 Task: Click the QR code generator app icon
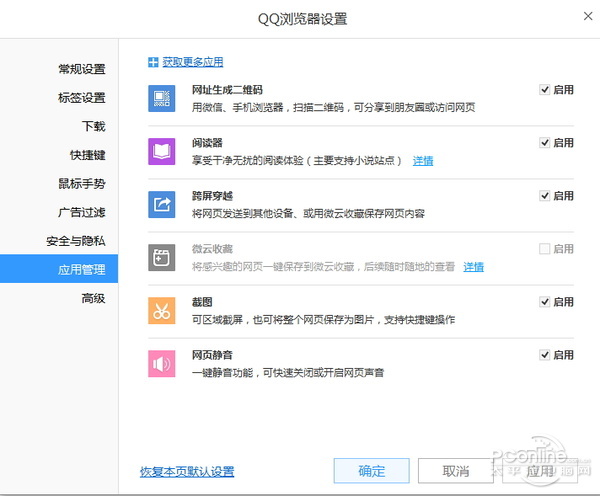pyautogui.click(x=161, y=98)
